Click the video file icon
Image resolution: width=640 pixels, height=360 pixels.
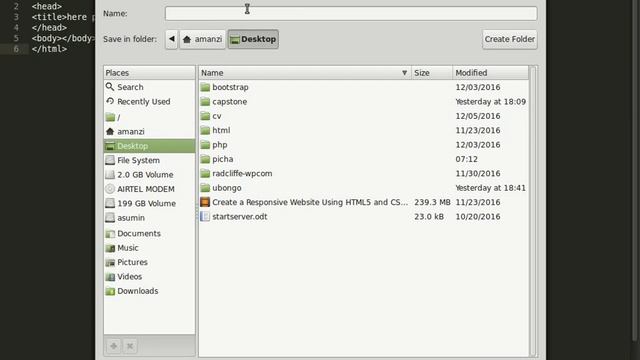(205, 202)
